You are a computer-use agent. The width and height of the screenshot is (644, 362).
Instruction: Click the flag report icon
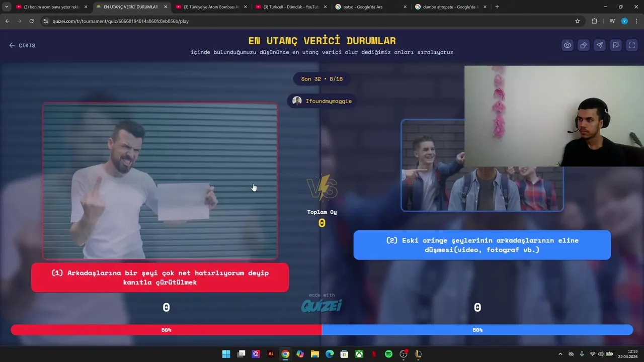pos(616,45)
